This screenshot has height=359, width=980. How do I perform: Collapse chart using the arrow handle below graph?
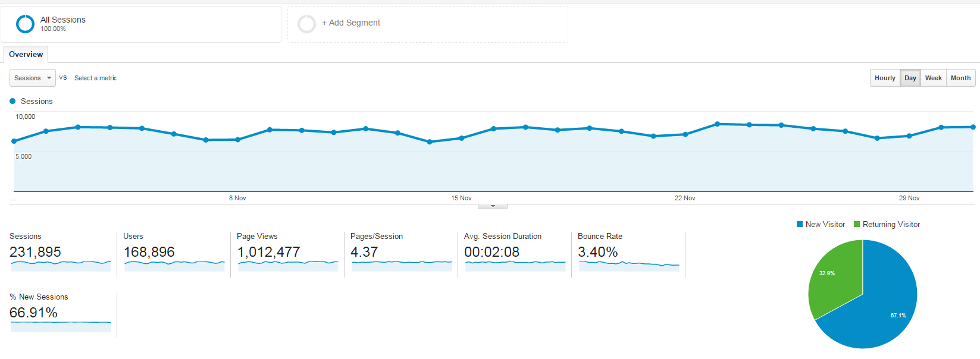[493, 206]
